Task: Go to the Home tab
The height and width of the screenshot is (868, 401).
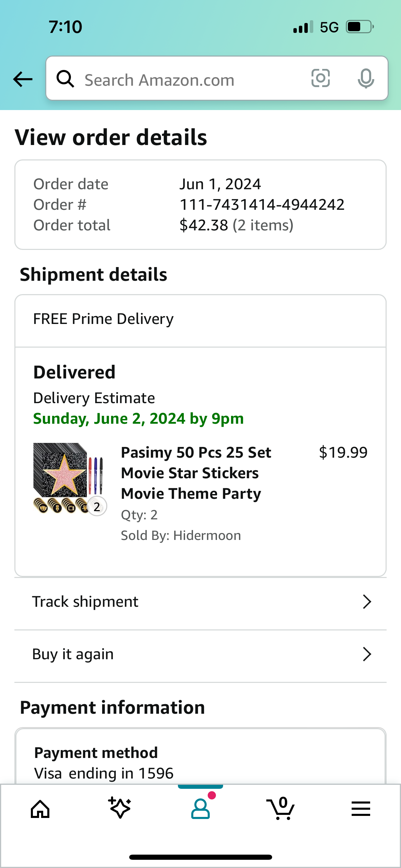Action: pyautogui.click(x=40, y=809)
